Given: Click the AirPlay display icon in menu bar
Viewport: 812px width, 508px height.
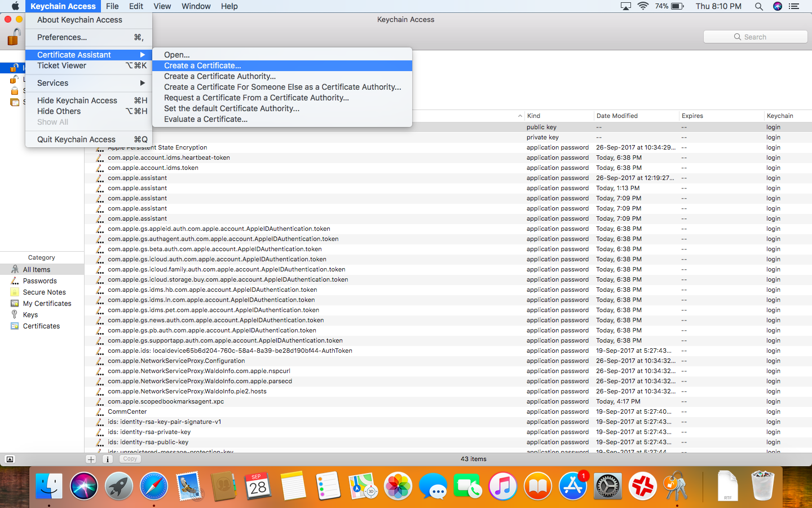Looking at the screenshot, I should [x=625, y=6].
